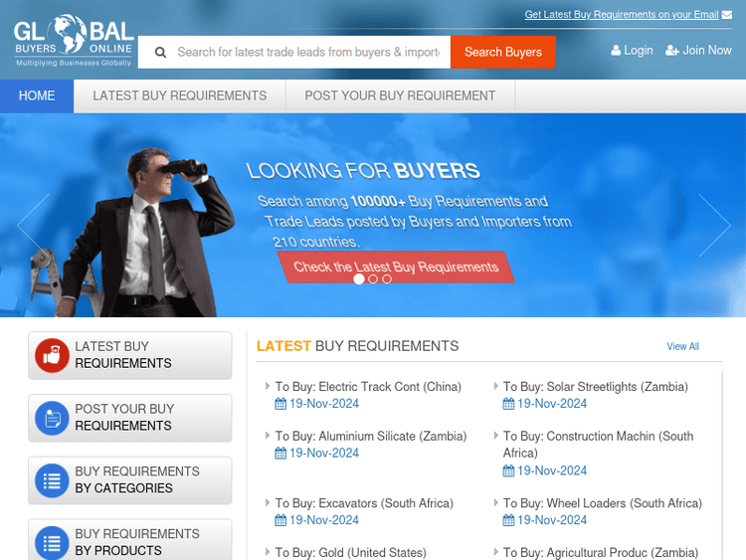Click the envelope icon beside email link

(726, 15)
